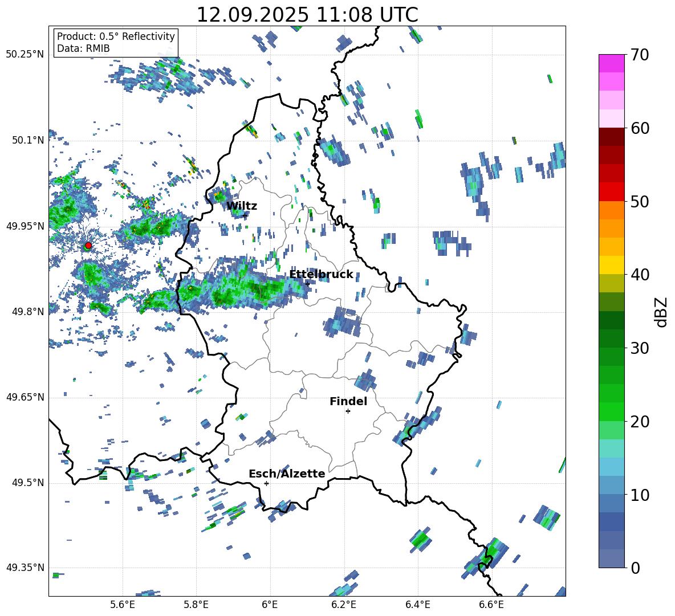Screen dimensions: 675x616
Task: Click the 0 tick label on colorbar
Action: click(x=635, y=568)
